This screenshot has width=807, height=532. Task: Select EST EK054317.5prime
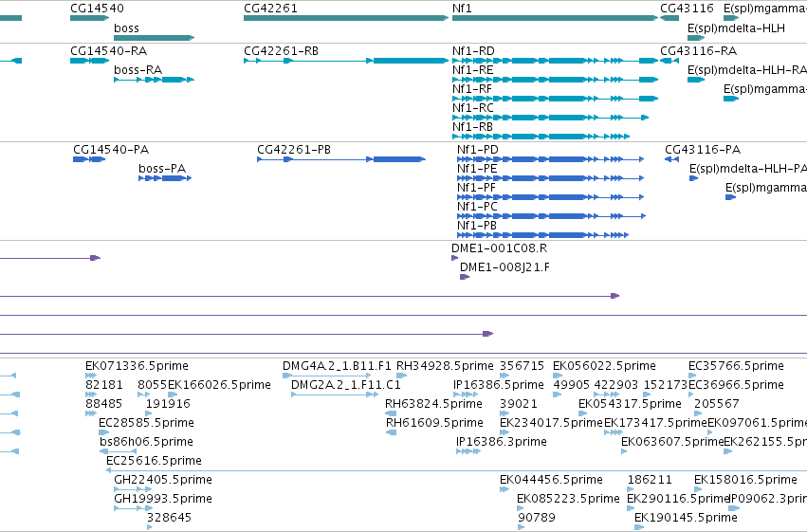point(630,404)
